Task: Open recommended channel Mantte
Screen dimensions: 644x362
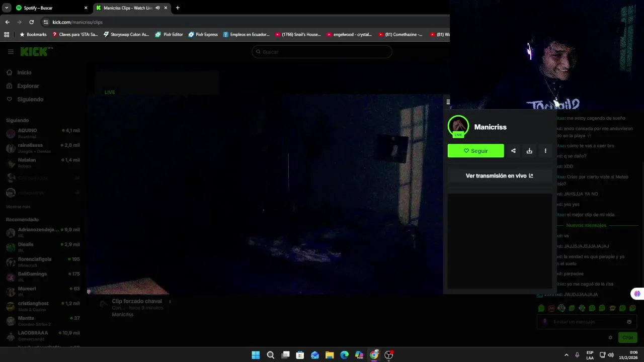Action: click(x=43, y=320)
